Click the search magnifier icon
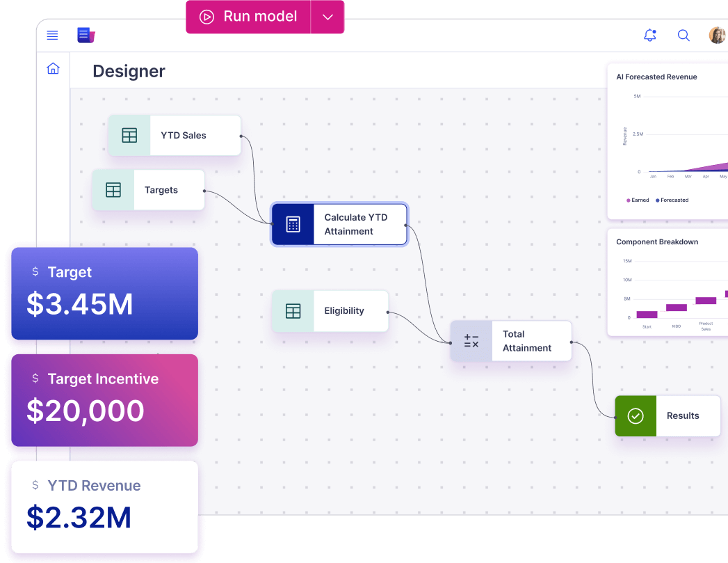 (x=683, y=35)
